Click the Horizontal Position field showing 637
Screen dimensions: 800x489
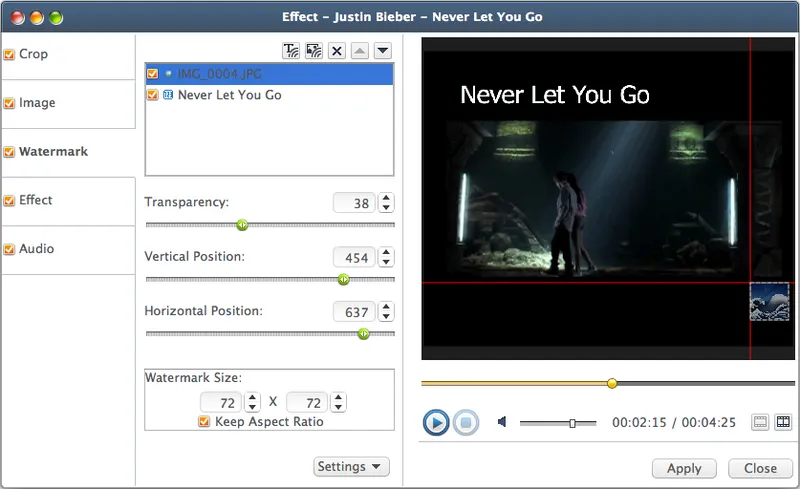click(354, 311)
